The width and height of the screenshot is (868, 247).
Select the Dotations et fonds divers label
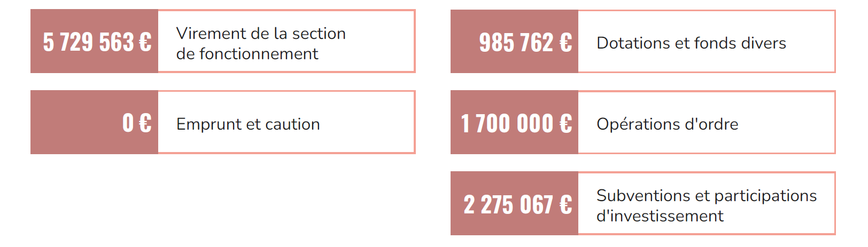pyautogui.click(x=691, y=43)
